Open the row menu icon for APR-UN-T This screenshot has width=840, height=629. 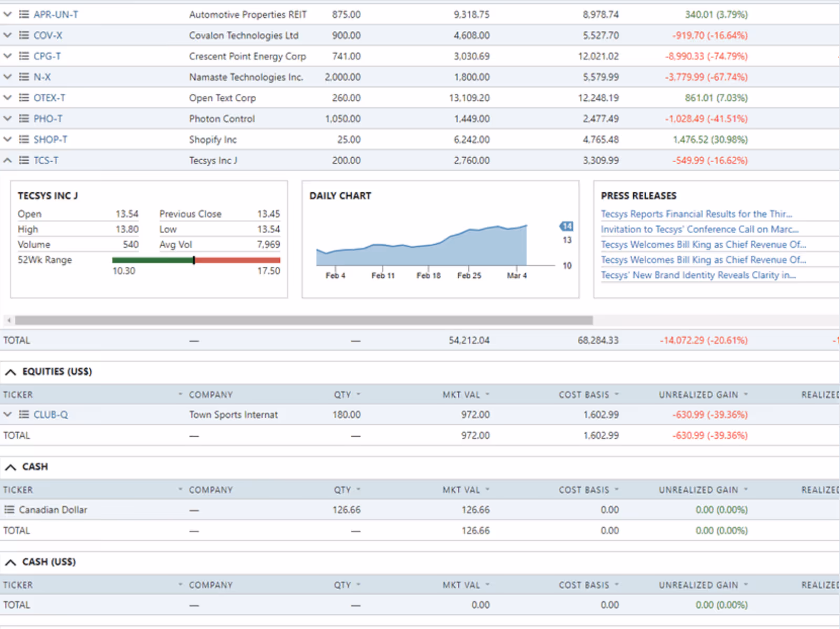click(24, 14)
